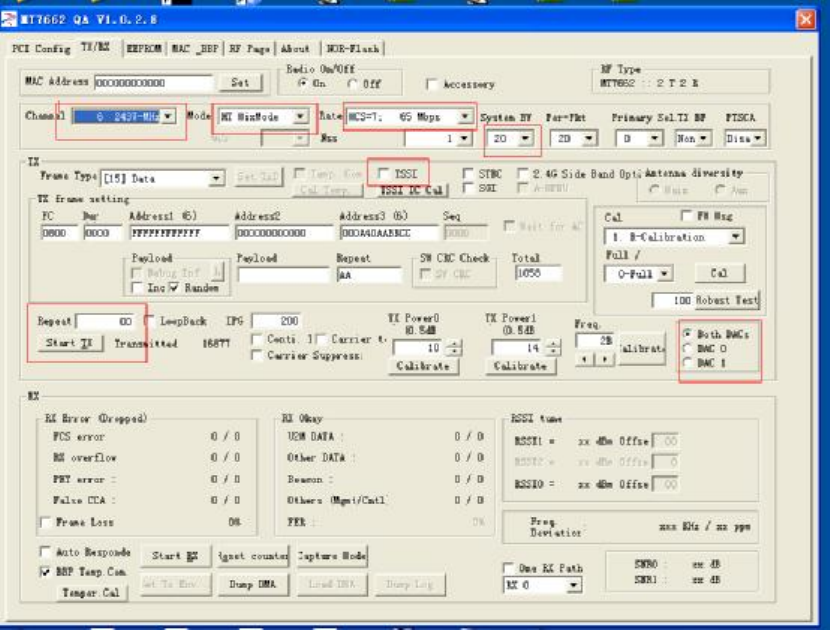Viewport: 830px width, 630px height.
Task: Click the Set button next to MAC Address
Action: pyautogui.click(x=240, y=83)
